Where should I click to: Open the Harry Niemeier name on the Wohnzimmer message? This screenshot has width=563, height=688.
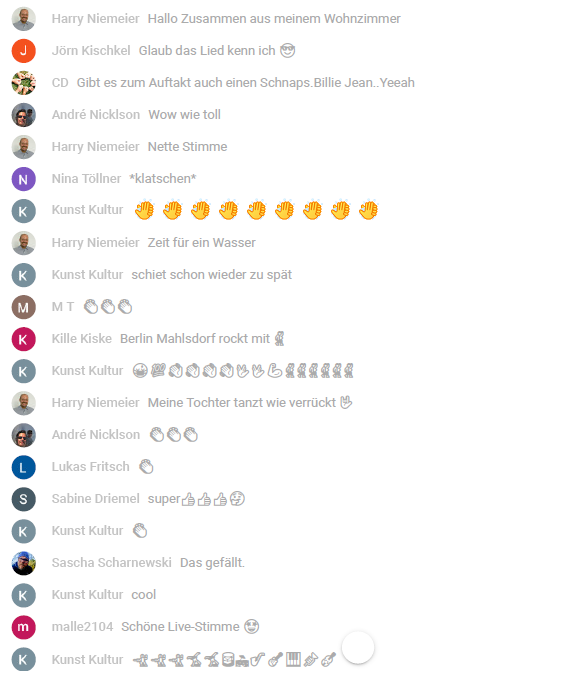pos(95,19)
